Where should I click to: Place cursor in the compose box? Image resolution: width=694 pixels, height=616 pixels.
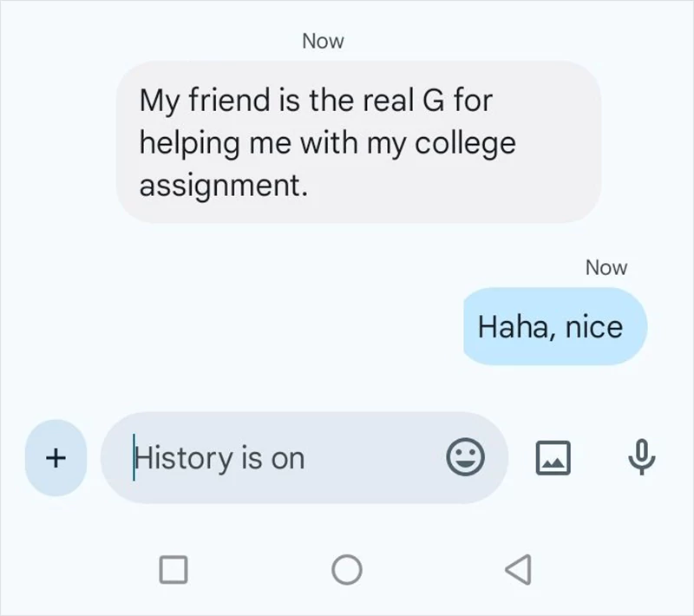(260, 457)
